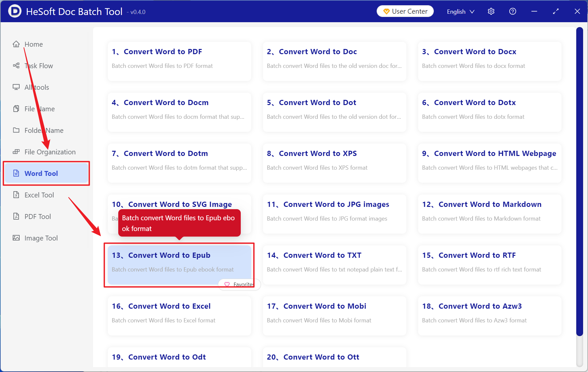
Task: Launch Convert Word to Excel tool
Action: (x=179, y=316)
